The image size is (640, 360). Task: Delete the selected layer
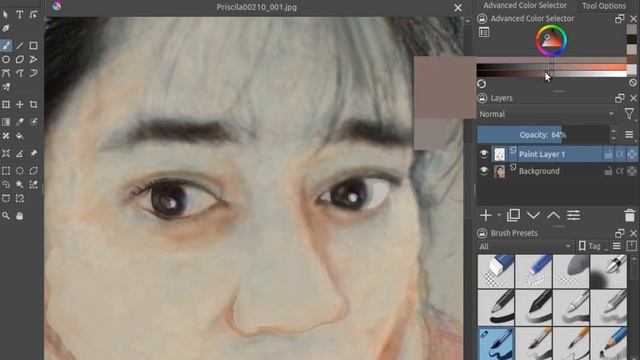629,215
